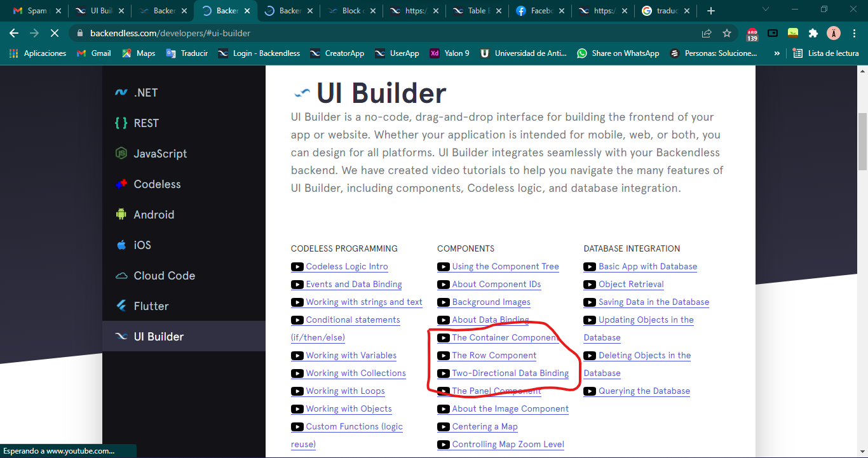Select Codeless in the sidebar

click(x=184, y=184)
